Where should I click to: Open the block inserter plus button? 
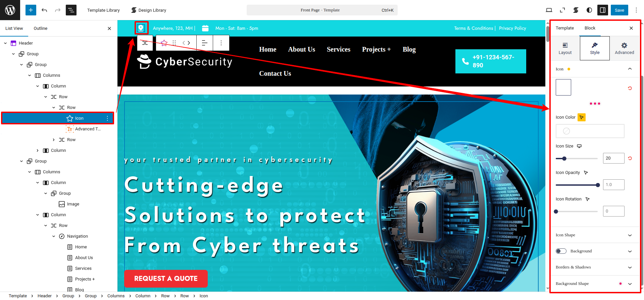point(31,10)
